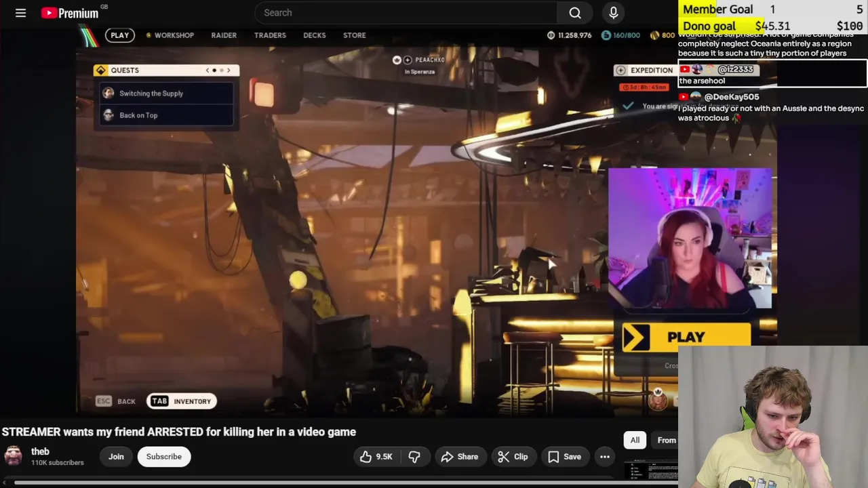Screen dimensions: 868x488
Task: Open the DECKS tab
Action: click(315, 35)
